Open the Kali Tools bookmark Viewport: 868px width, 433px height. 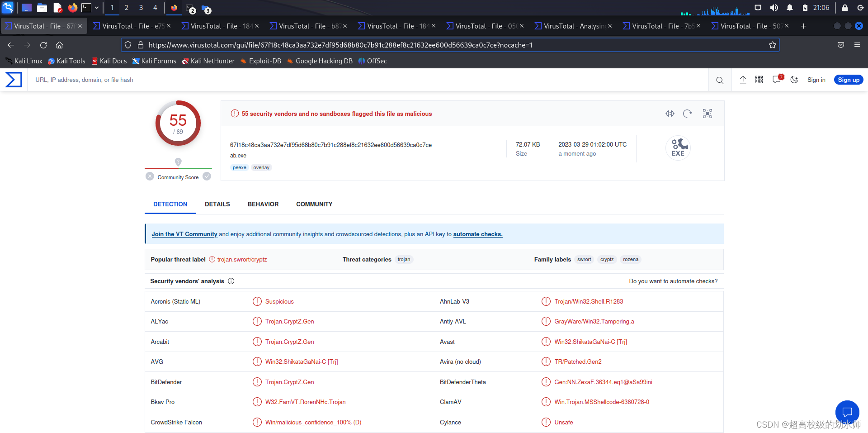point(67,61)
